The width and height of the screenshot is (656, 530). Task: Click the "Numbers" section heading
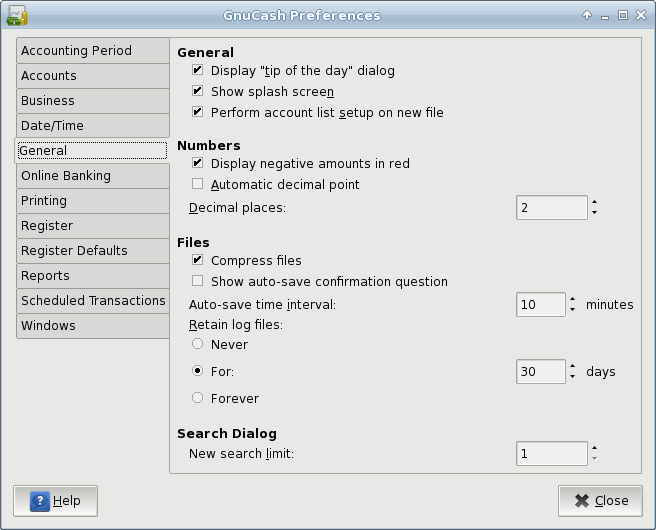[209, 145]
